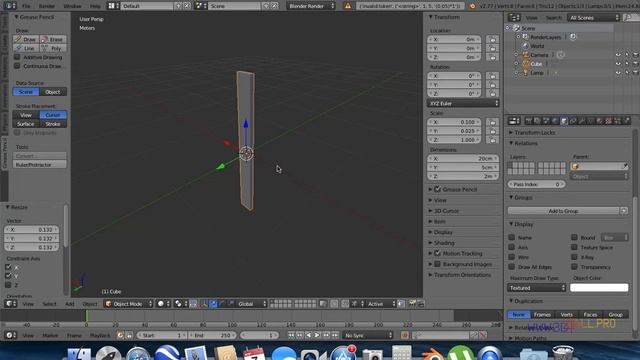Open the Marker menu in timeline

click(50, 335)
